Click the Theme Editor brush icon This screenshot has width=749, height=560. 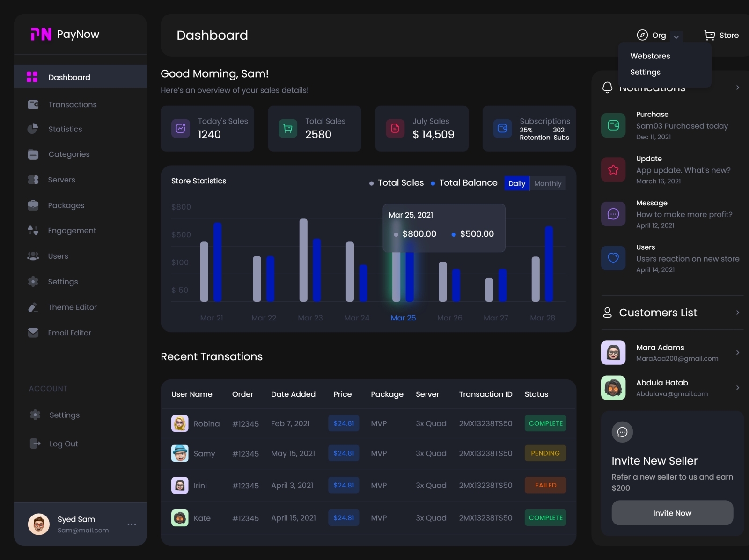click(x=33, y=307)
